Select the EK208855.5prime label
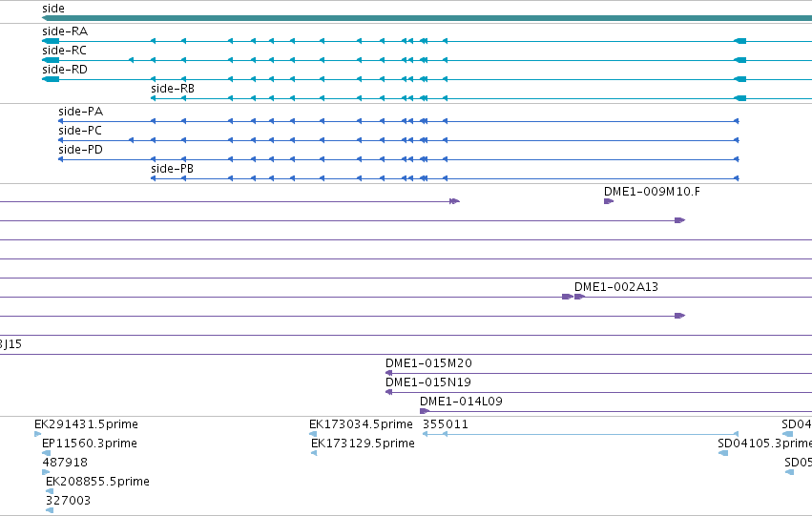812x516 pixels. 98,482
